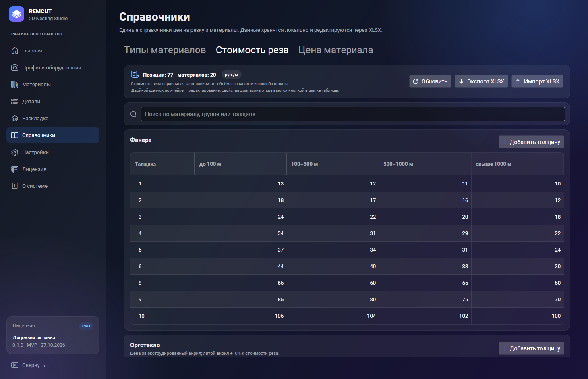Click the search magnifier icon

click(134, 114)
